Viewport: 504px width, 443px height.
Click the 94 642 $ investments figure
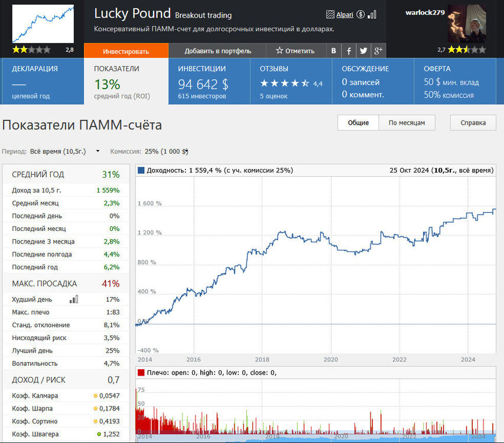203,84
